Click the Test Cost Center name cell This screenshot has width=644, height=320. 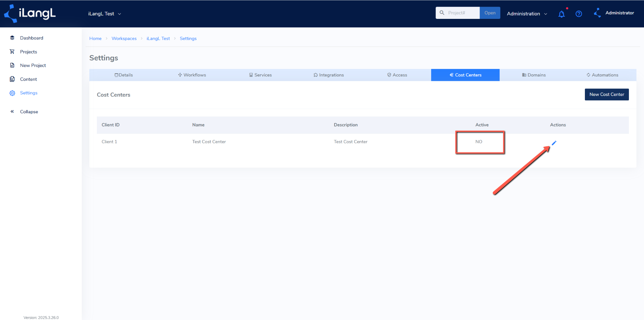209,142
